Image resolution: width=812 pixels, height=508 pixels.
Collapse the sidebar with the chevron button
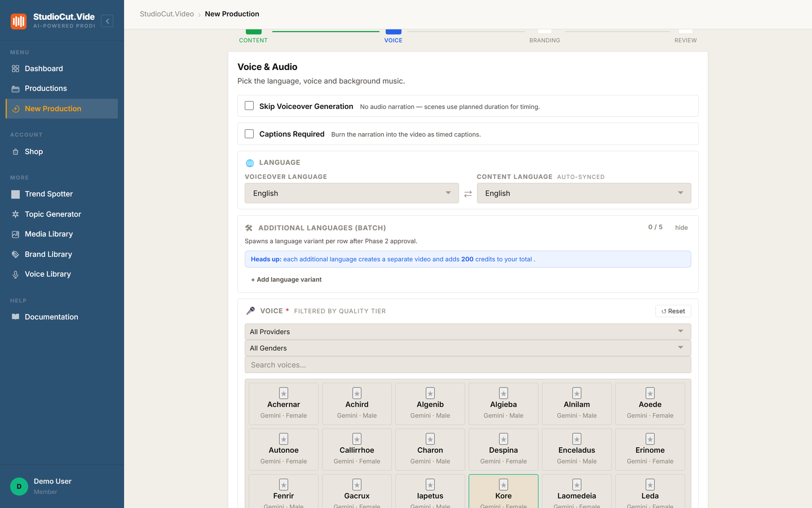107,21
